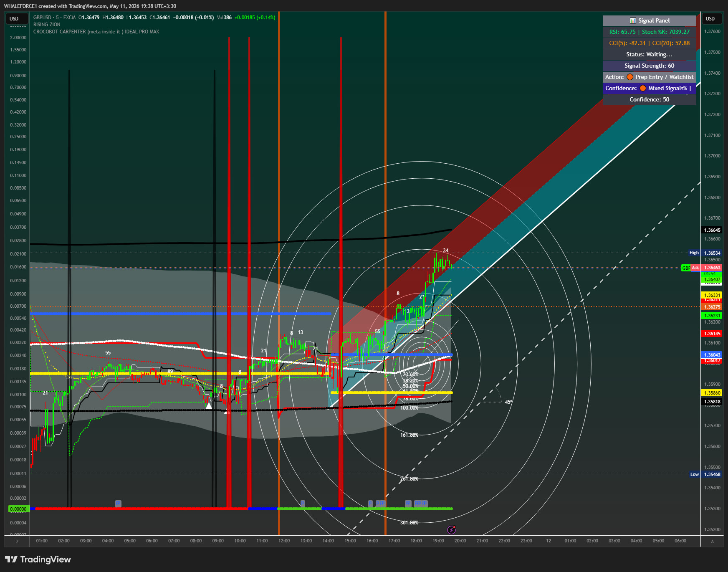728x572 pixels.
Task: Click the orange circle beside Action label
Action: (x=630, y=77)
